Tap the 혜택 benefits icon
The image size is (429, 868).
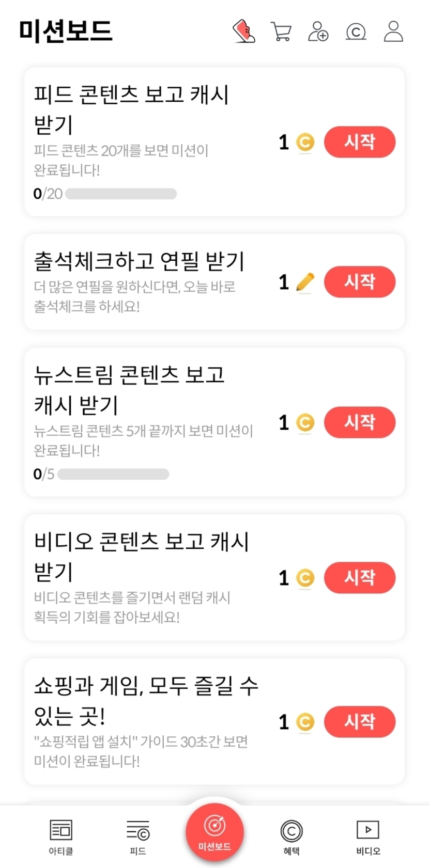[x=292, y=837]
